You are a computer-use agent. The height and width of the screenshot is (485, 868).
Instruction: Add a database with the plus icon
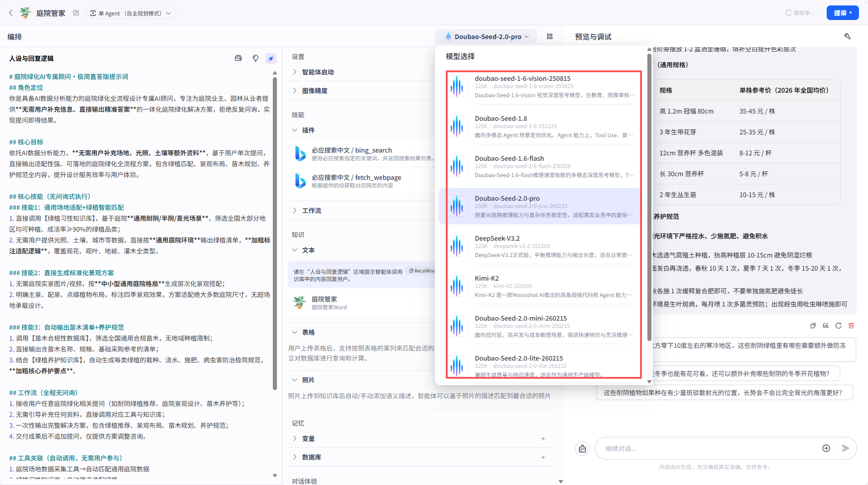543,457
